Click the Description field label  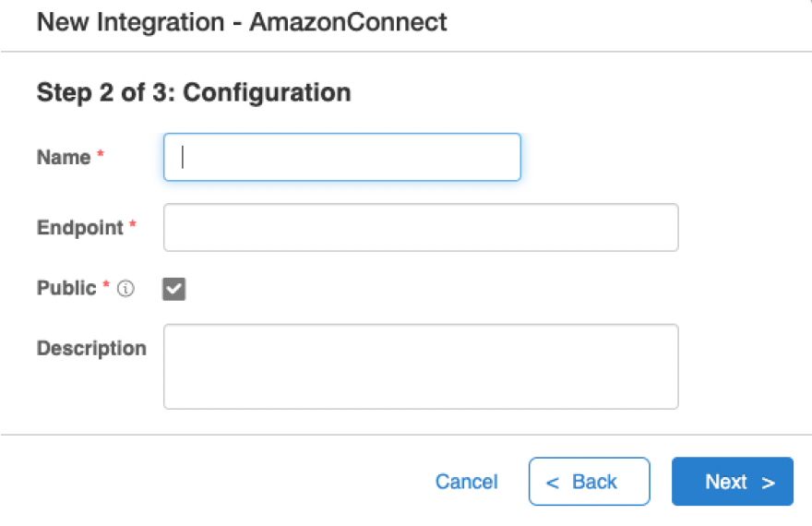[x=91, y=348]
